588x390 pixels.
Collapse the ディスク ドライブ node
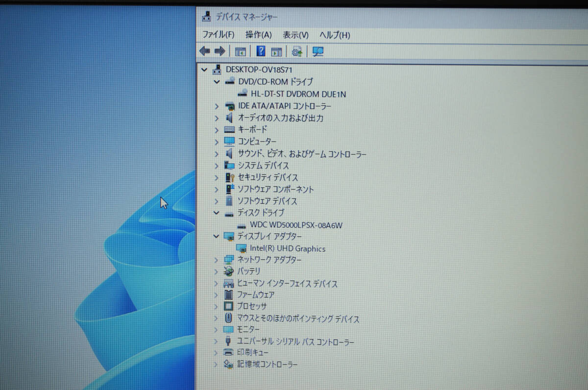pos(216,213)
